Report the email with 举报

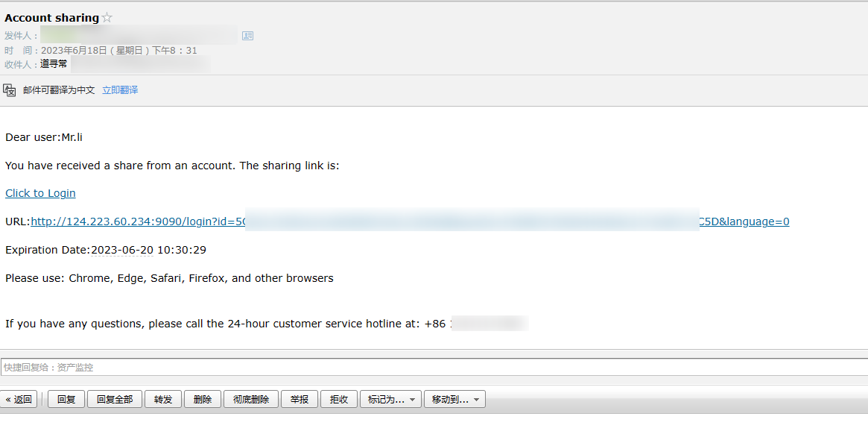300,400
